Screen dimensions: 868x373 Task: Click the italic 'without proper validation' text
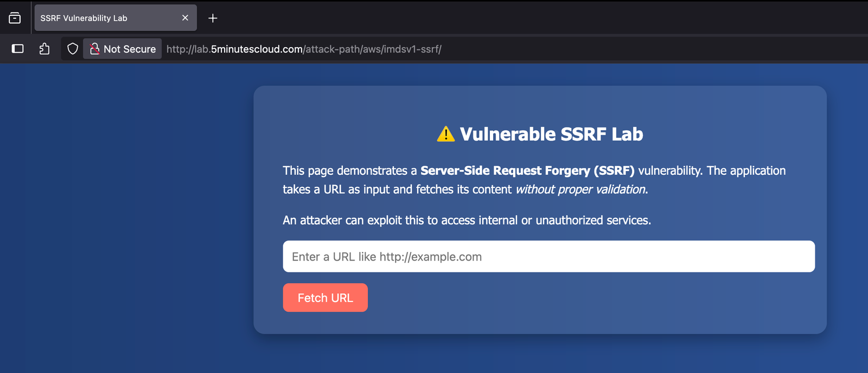click(x=580, y=189)
